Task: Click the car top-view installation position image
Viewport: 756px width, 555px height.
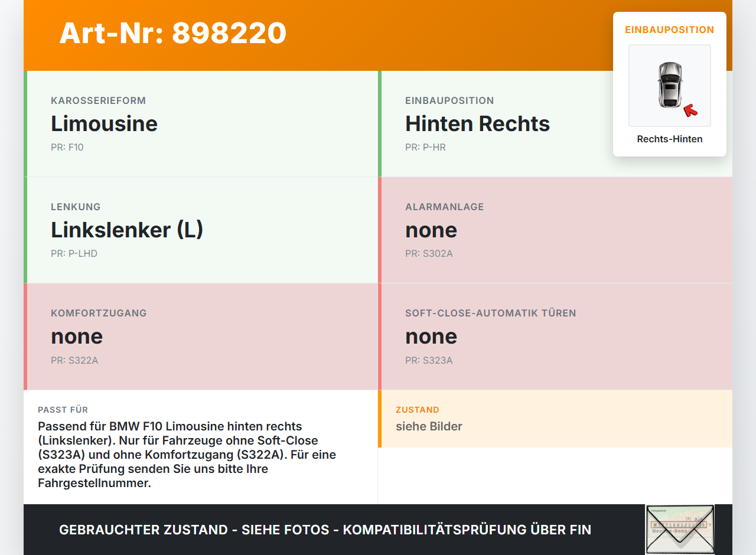Action: [670, 86]
